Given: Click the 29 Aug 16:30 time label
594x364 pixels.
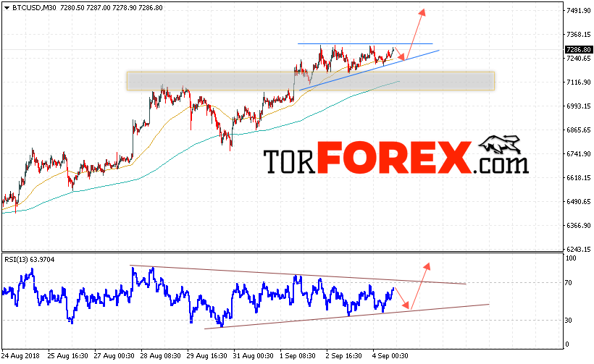Looking at the screenshot, I should click(207, 355).
